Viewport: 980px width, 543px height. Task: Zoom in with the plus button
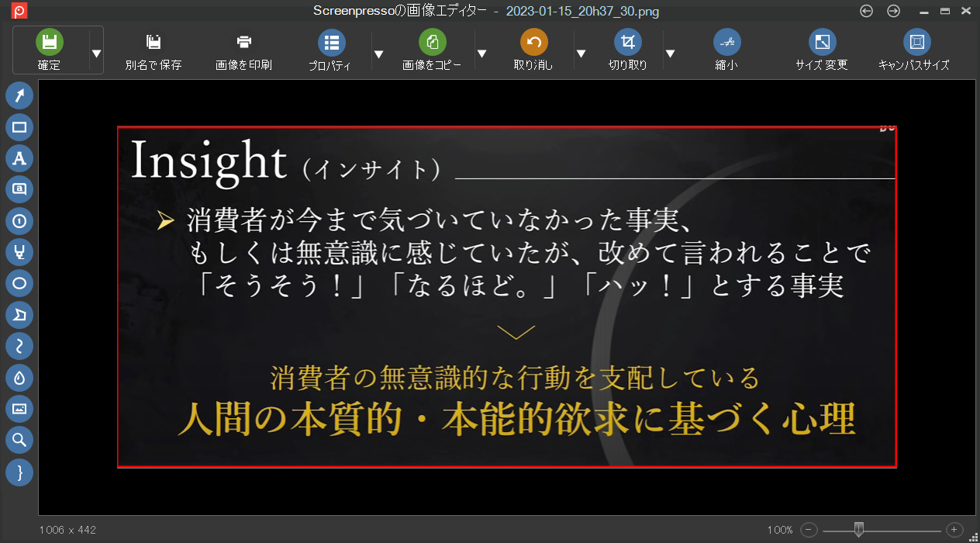pos(954,530)
